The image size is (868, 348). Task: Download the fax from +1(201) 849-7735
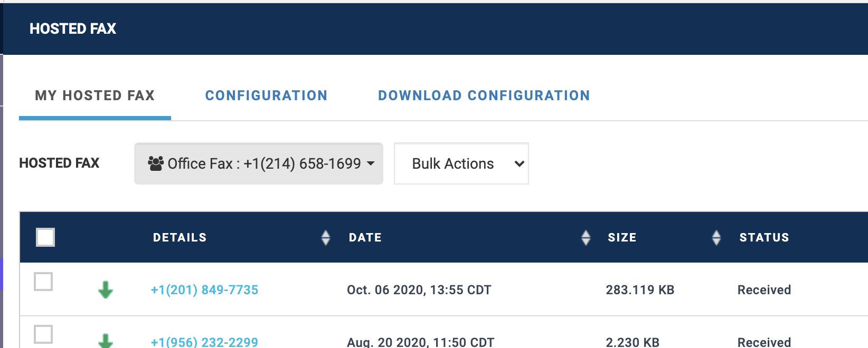click(x=106, y=289)
